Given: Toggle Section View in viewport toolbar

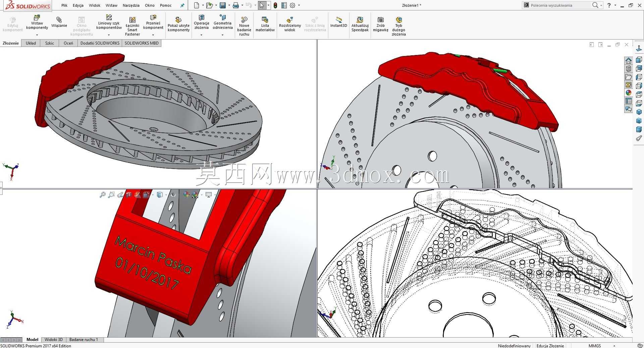Looking at the screenshot, I should pyautogui.click(x=129, y=194).
